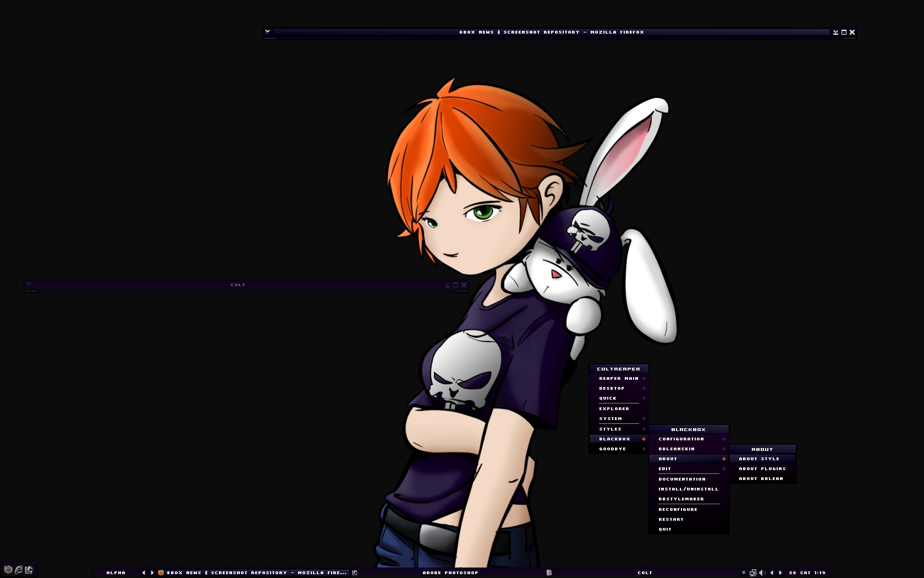The height and width of the screenshot is (578, 924).
Task: Click Firefox window title bar text
Action: pyautogui.click(x=552, y=32)
